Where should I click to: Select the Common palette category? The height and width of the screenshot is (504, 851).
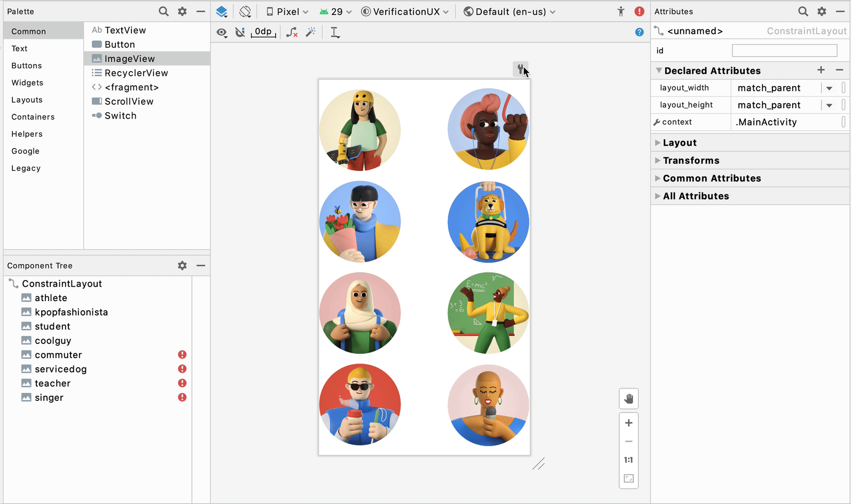tap(43, 31)
